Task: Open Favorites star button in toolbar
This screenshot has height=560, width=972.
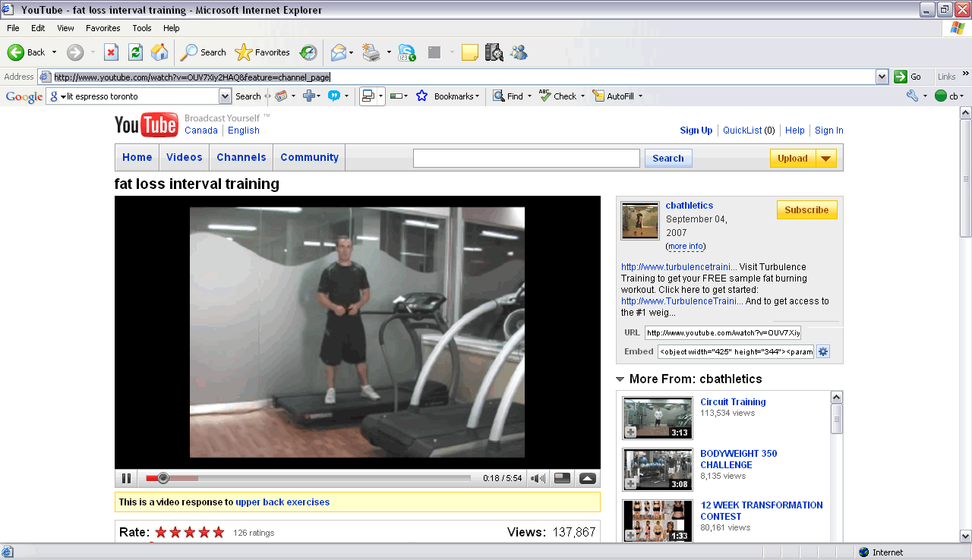Action: pos(263,52)
